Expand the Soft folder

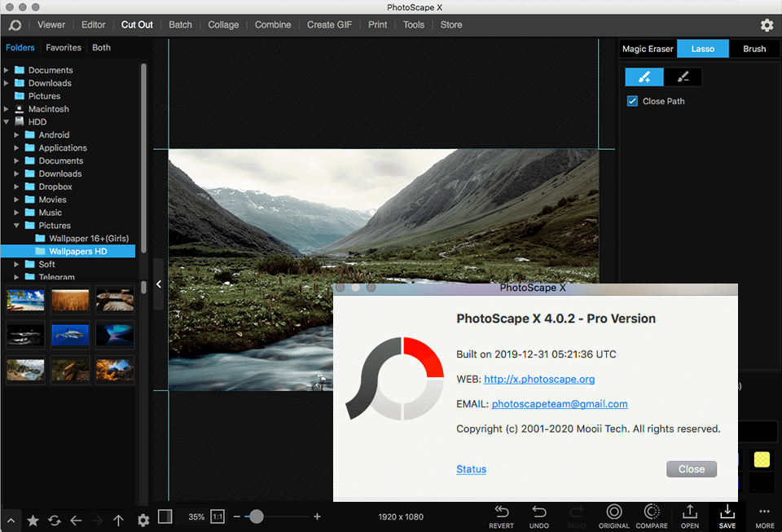pyautogui.click(x=16, y=264)
